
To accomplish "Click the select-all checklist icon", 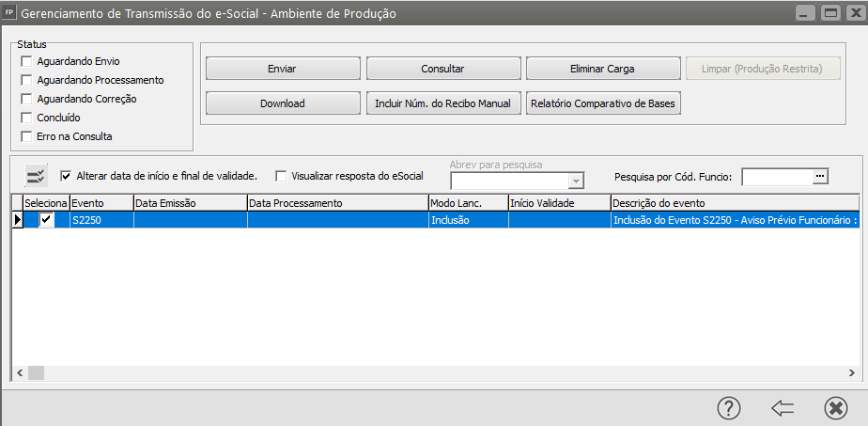I will coord(37,176).
